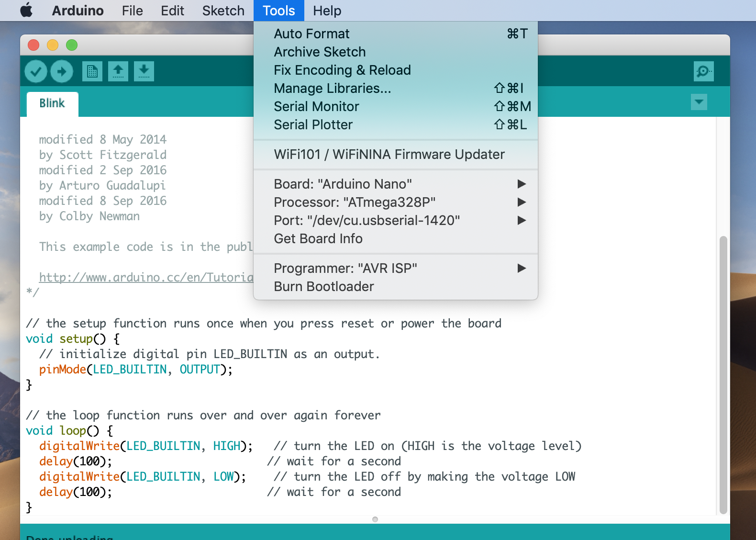Choose Manage Libraries... menu entry
Screen dimensions: 756x540
click(333, 89)
